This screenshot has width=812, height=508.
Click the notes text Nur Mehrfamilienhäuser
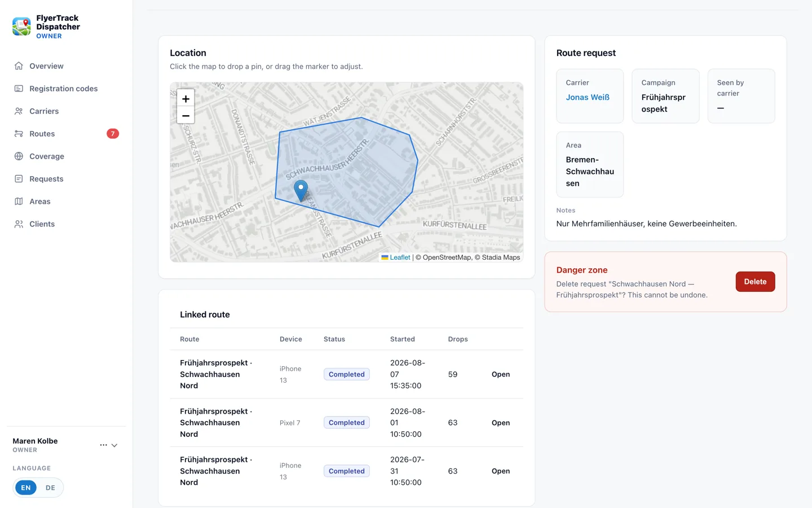(646, 224)
